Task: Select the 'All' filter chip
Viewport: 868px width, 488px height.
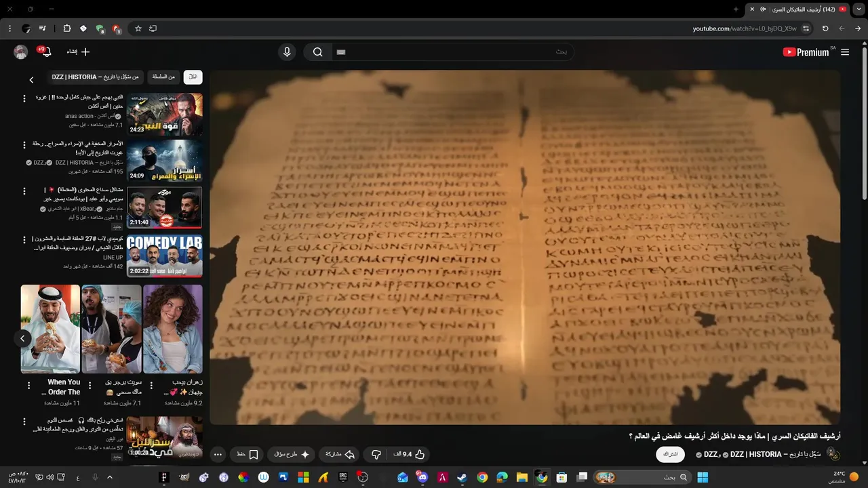Action: point(193,77)
